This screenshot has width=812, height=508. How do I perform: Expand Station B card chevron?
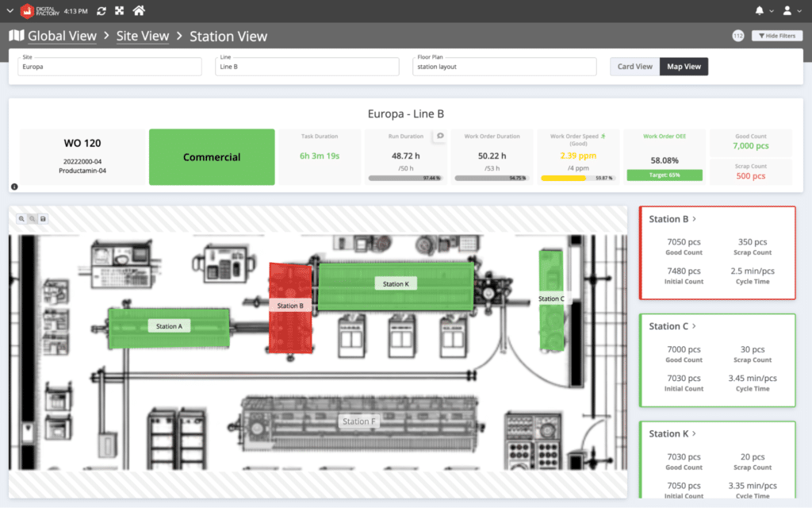click(695, 219)
